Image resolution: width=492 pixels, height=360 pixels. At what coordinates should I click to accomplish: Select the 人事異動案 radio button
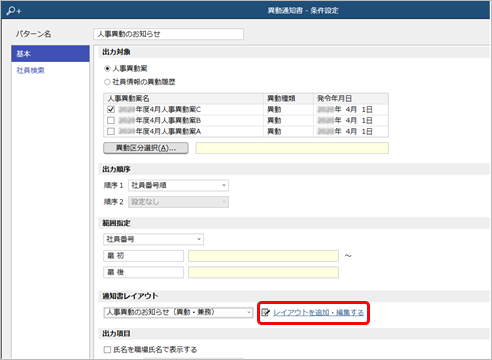[x=107, y=68]
